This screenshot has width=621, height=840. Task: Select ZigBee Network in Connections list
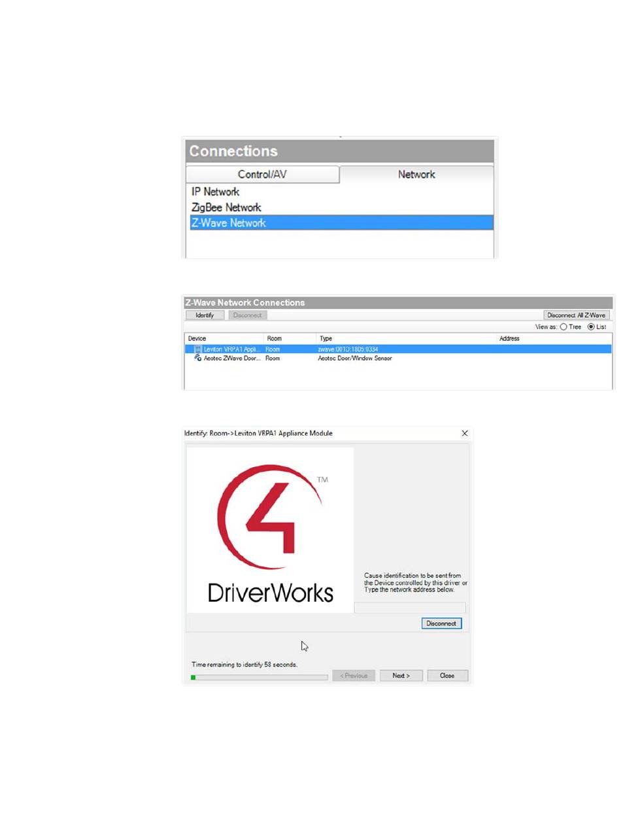click(226, 207)
